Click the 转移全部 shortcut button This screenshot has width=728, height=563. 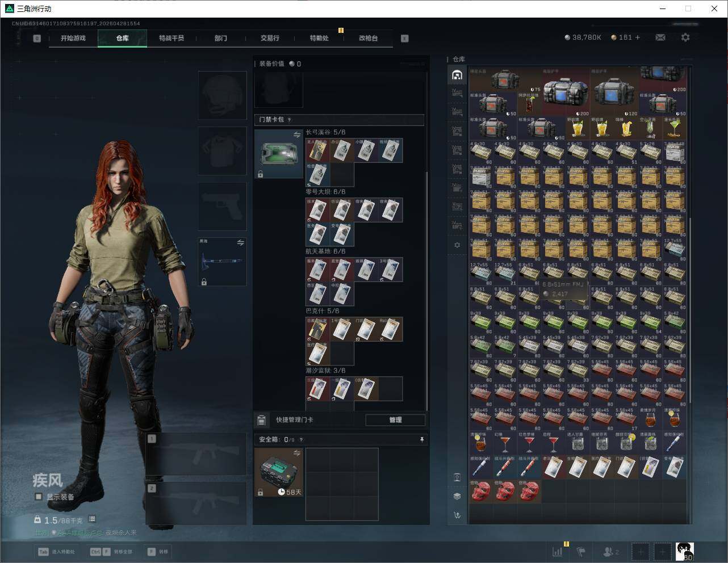point(111,552)
